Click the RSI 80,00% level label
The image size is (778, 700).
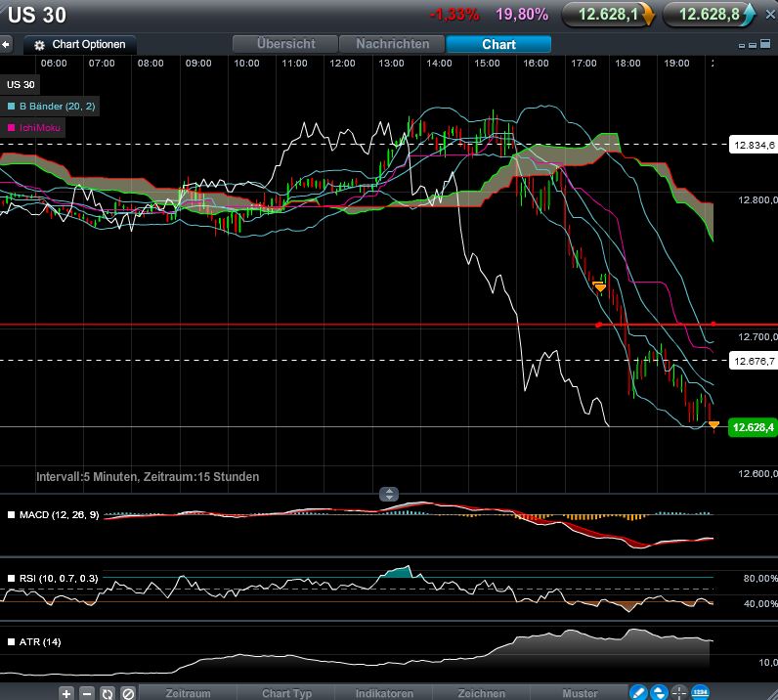click(759, 579)
